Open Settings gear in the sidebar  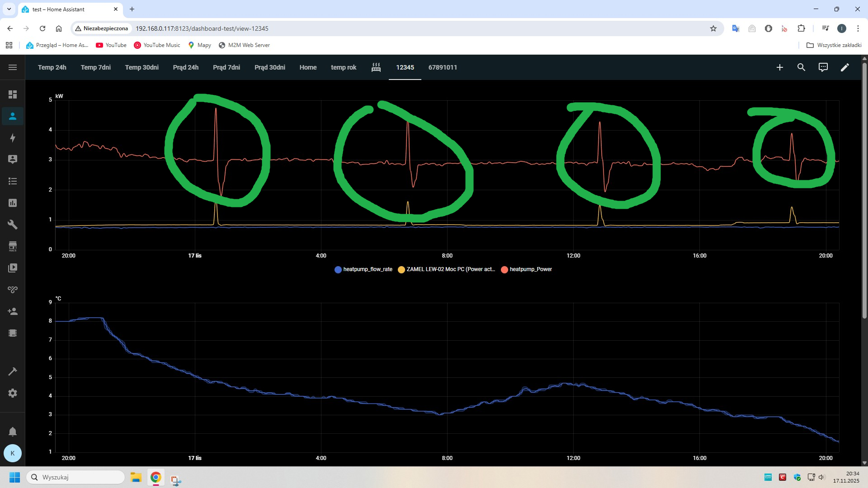[x=13, y=393]
